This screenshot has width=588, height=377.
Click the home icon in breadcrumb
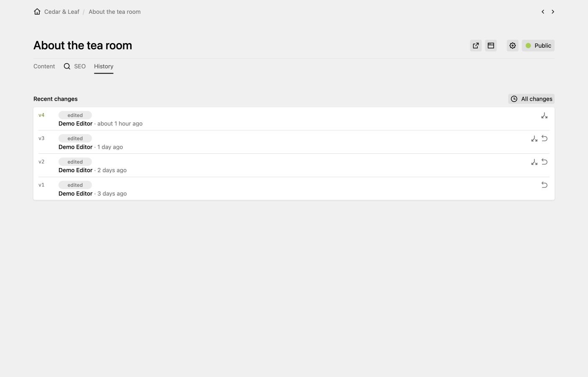click(x=37, y=12)
